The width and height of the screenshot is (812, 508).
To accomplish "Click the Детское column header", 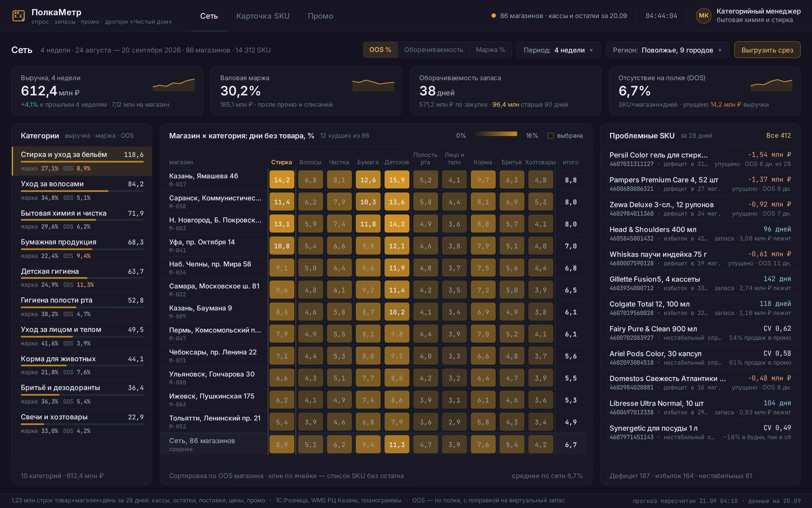I will click(397, 162).
